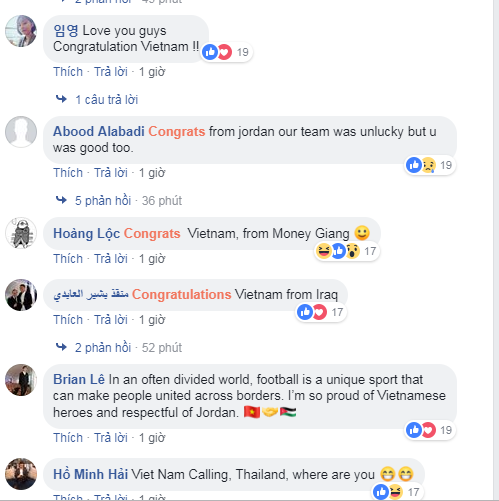Click sad reaction icon on Abood Alabadi's comment
This screenshot has width=499, height=501.
pyautogui.click(x=429, y=165)
